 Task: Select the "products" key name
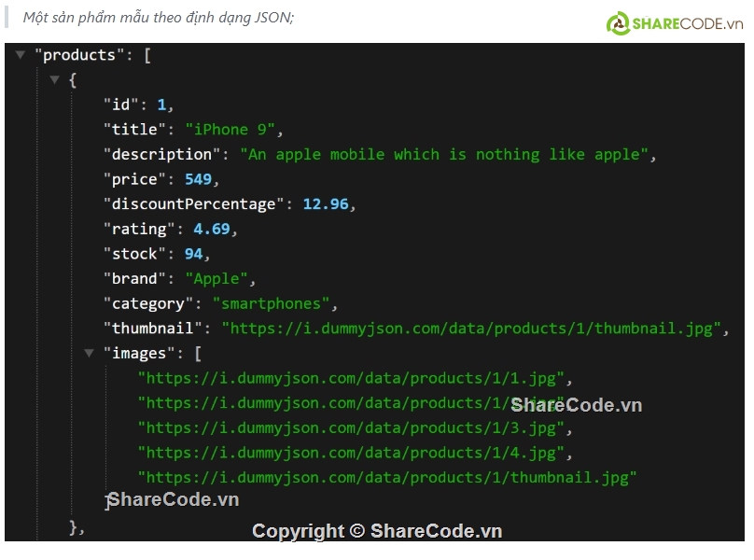tap(79, 55)
